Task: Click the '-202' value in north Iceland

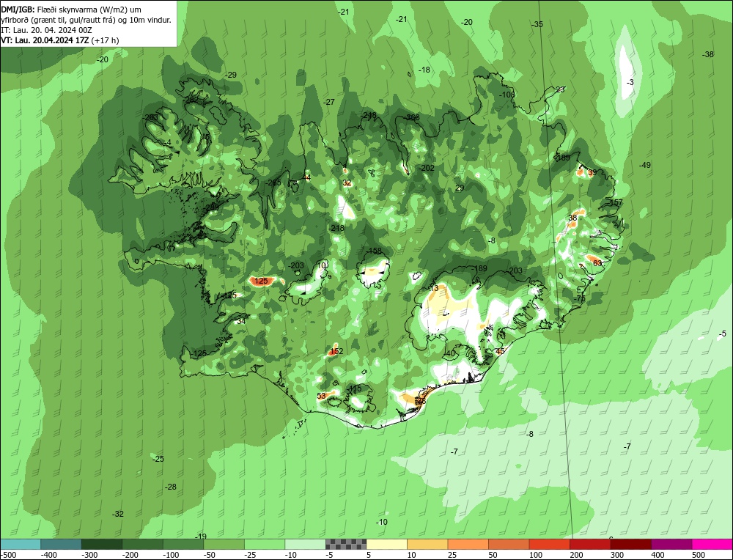Action: (427, 168)
